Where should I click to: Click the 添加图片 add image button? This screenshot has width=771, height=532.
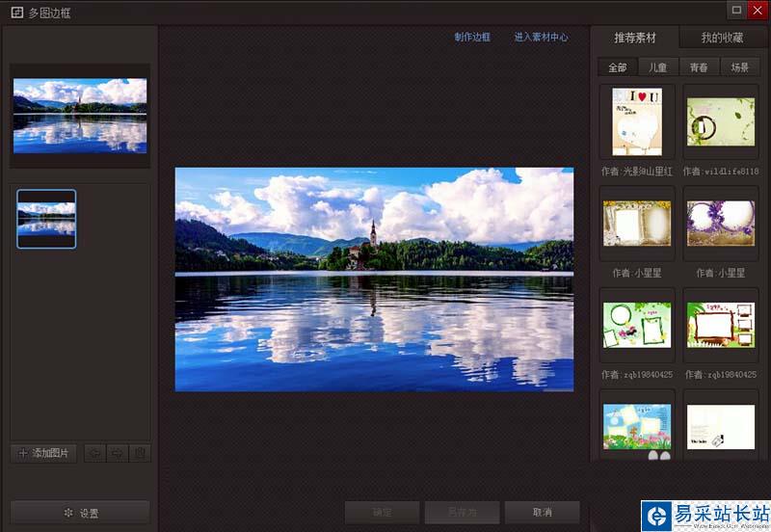[x=43, y=453]
